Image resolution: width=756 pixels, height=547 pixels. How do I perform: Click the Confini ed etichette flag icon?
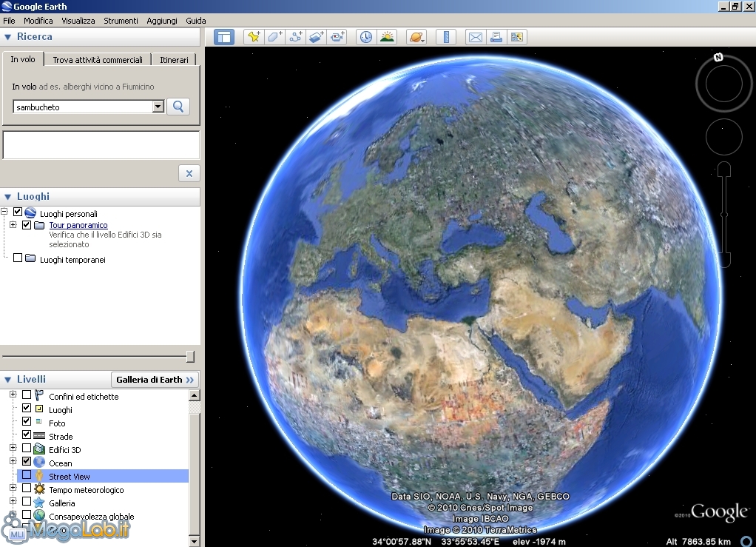pyautogui.click(x=39, y=395)
